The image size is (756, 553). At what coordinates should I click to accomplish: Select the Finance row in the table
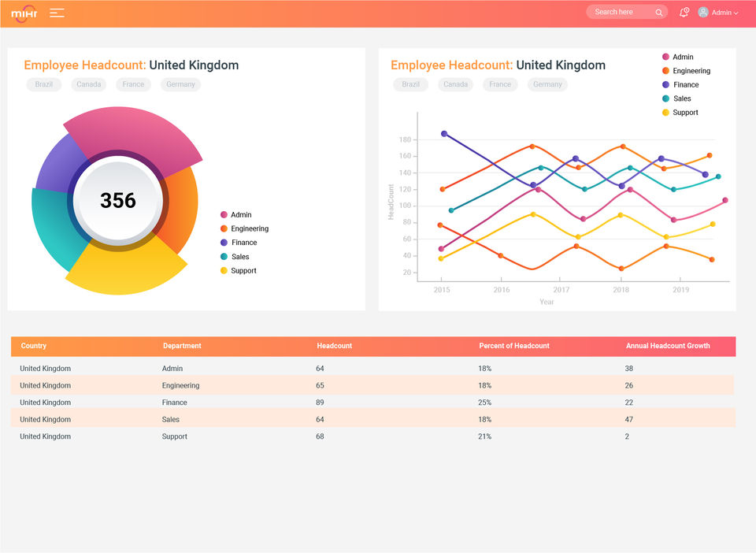(373, 403)
